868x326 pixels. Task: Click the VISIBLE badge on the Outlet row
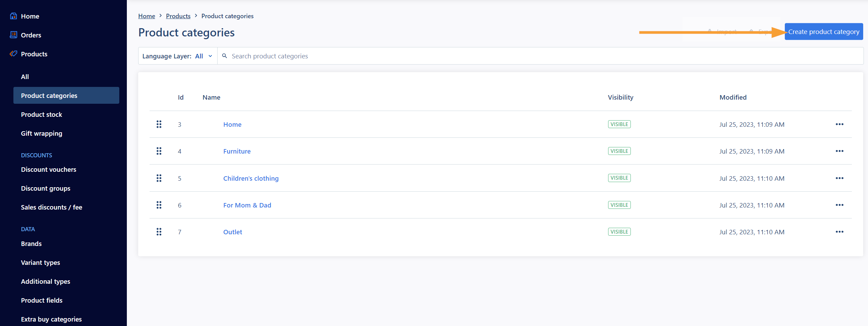click(x=619, y=232)
